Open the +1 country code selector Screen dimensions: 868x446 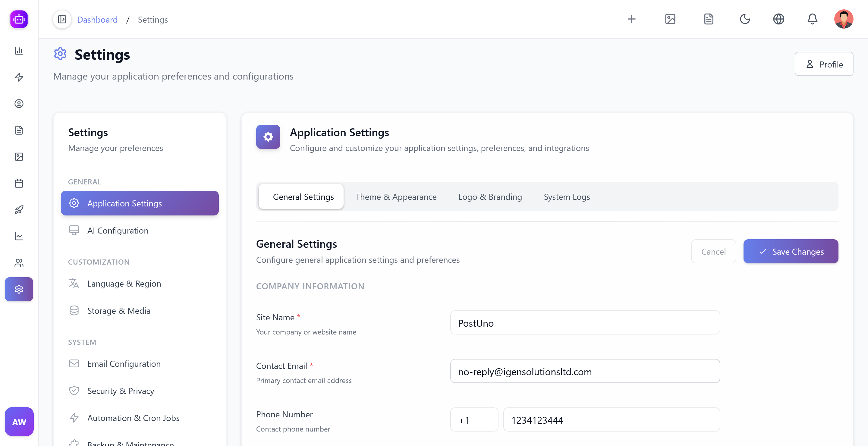tap(474, 420)
